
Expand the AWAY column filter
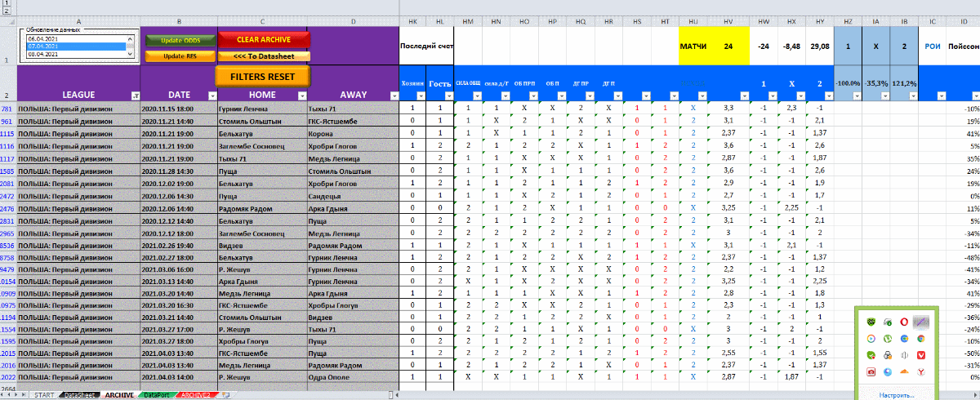pos(394,96)
